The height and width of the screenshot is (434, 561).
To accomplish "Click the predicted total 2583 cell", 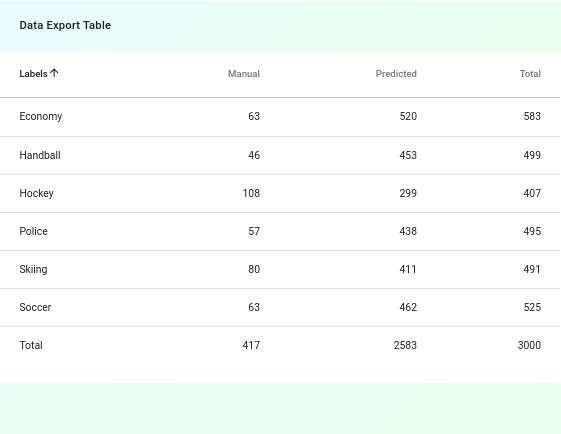I will coord(405,345).
